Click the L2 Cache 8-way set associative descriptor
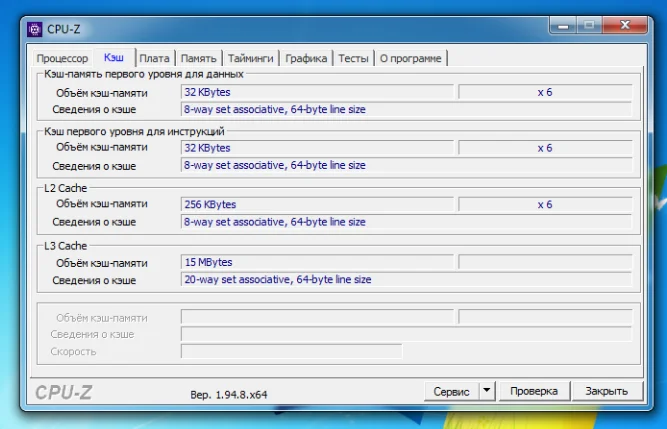Screen dimensions: 667x429 click(406, 222)
